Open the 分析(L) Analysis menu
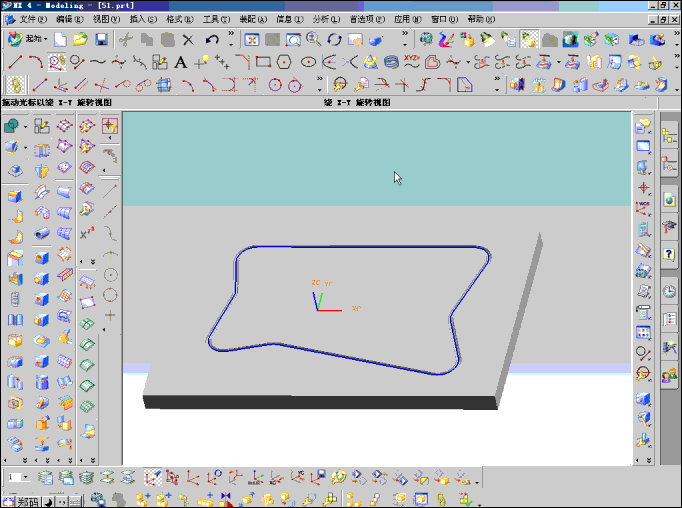Screen dimensions: 682x508 326,19
